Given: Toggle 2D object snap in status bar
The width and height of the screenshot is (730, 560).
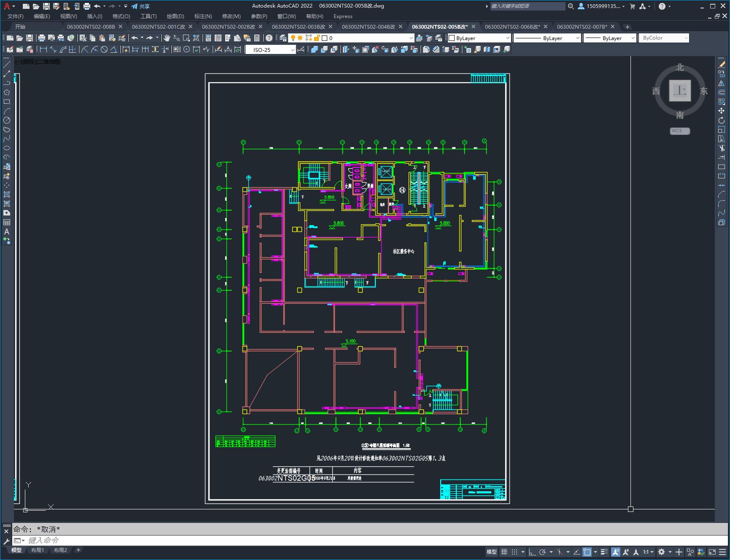Looking at the screenshot, I should 587,552.
